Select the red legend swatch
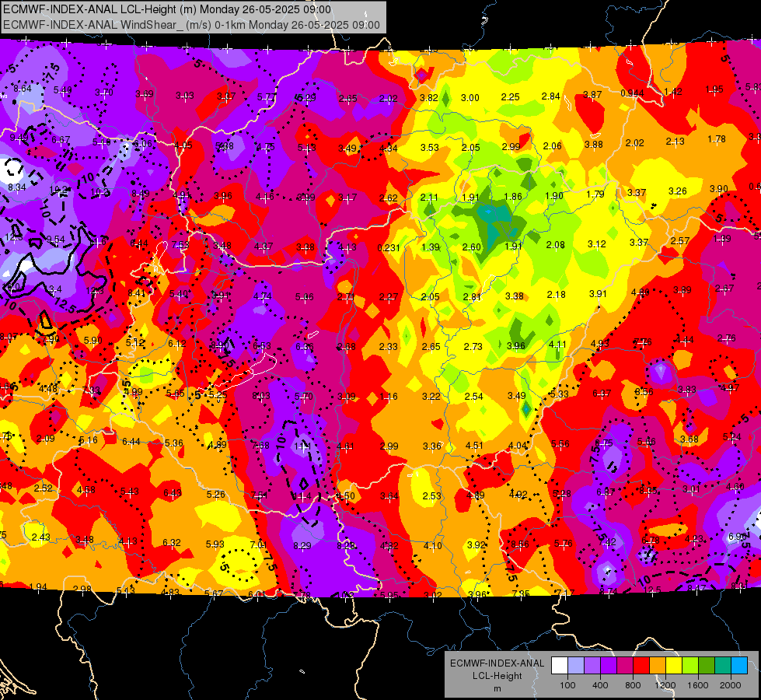 click(641, 666)
